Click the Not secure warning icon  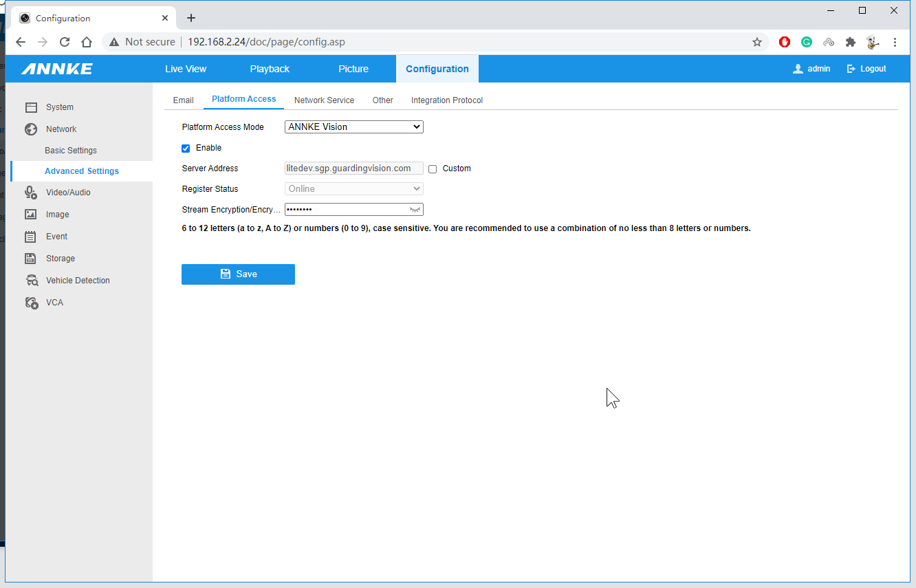(x=114, y=42)
